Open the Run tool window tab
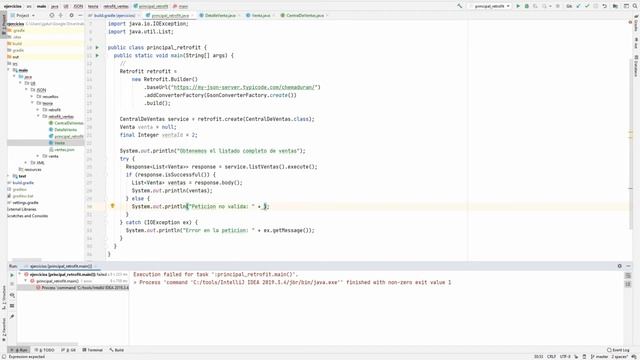This screenshot has width=640, height=360. point(19,350)
